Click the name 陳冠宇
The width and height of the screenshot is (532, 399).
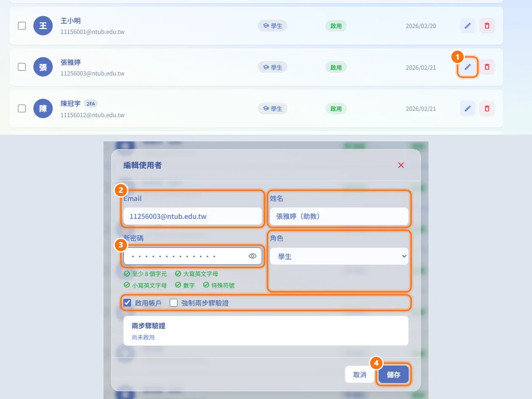pos(71,104)
